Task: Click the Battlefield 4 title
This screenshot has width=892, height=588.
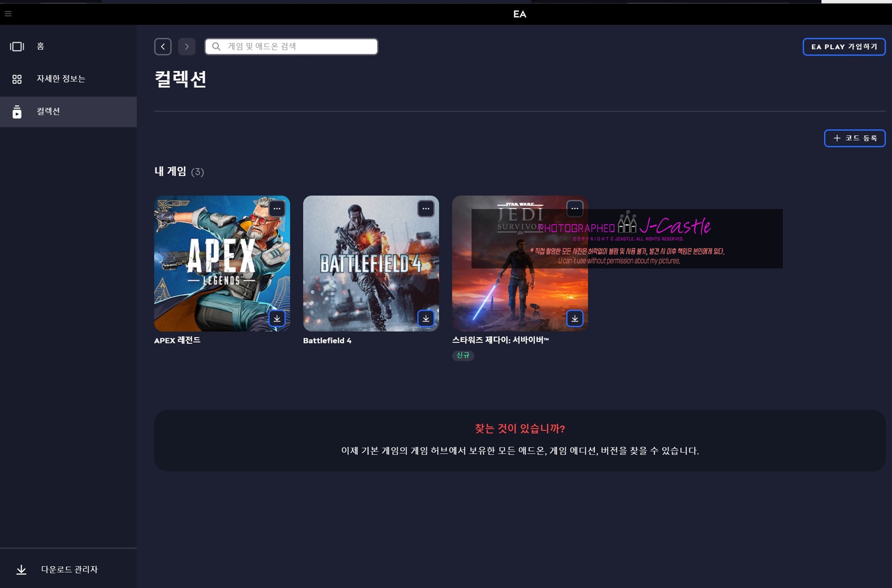Action: pos(327,340)
